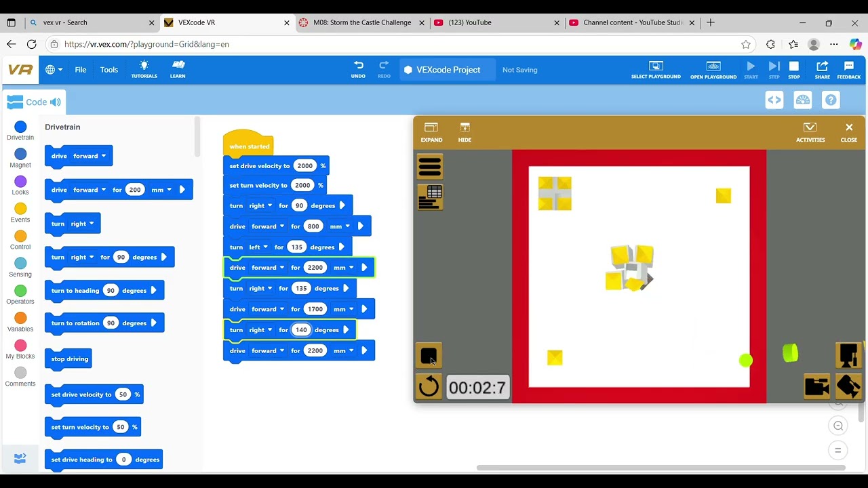Image resolution: width=868 pixels, height=488 pixels.
Task: Open the Tools menu
Action: (x=109, y=70)
